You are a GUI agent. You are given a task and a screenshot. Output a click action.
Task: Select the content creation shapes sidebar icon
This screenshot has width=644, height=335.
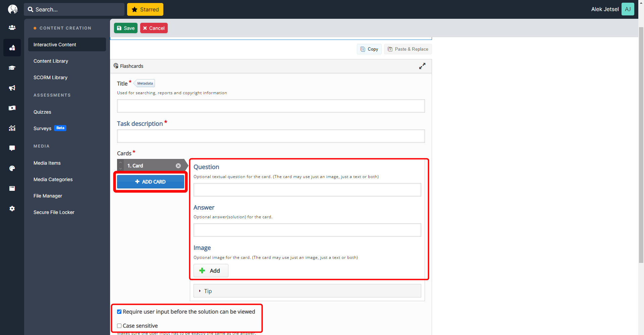[x=12, y=48]
